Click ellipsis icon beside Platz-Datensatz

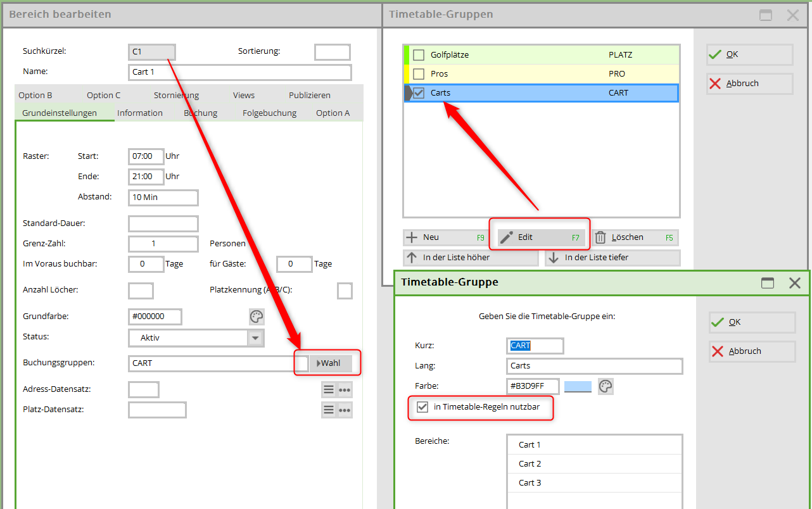point(345,410)
